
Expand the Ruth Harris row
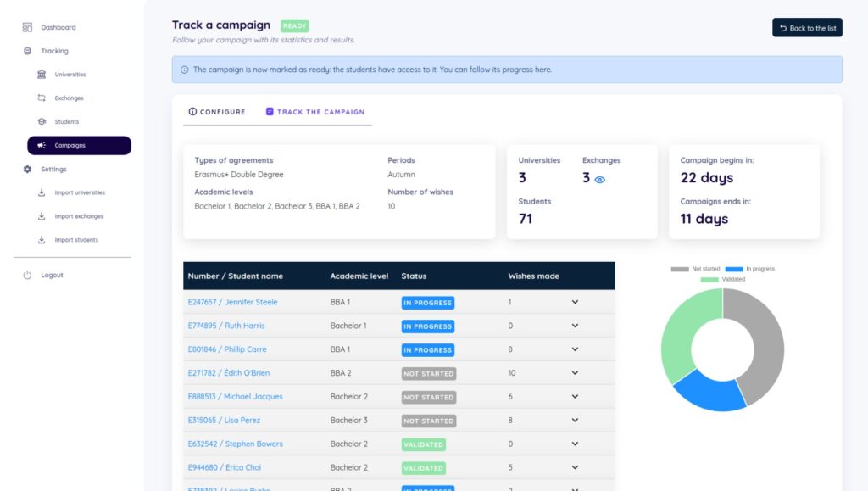(576, 326)
